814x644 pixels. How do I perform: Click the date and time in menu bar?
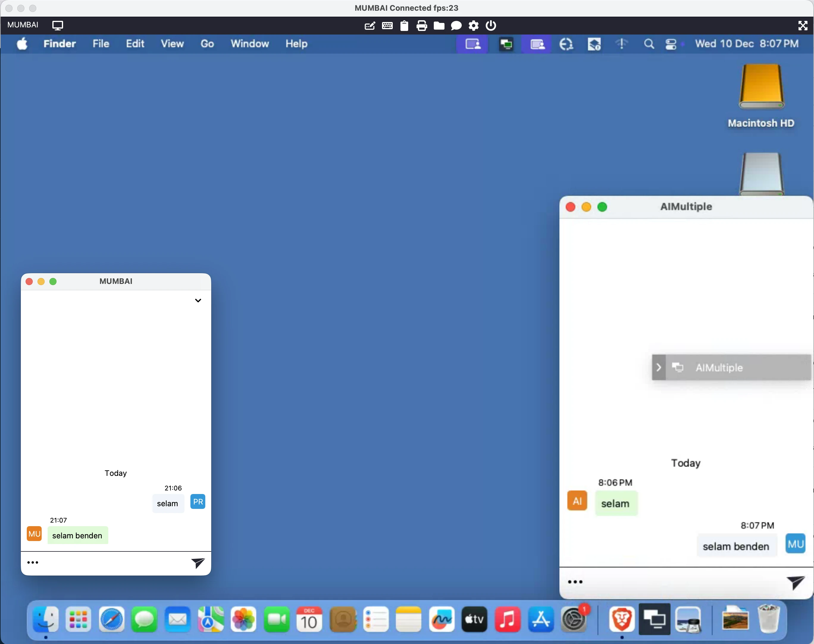click(x=746, y=44)
